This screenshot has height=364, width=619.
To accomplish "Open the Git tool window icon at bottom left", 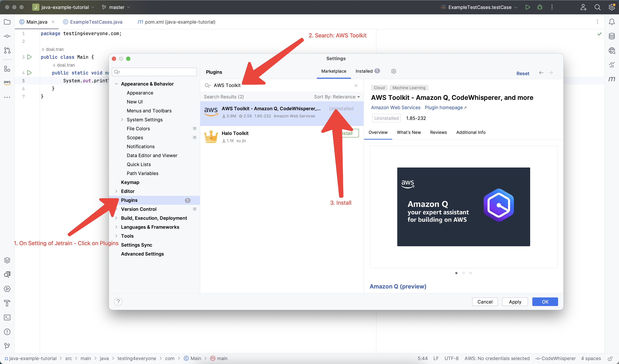I will [x=7, y=346].
